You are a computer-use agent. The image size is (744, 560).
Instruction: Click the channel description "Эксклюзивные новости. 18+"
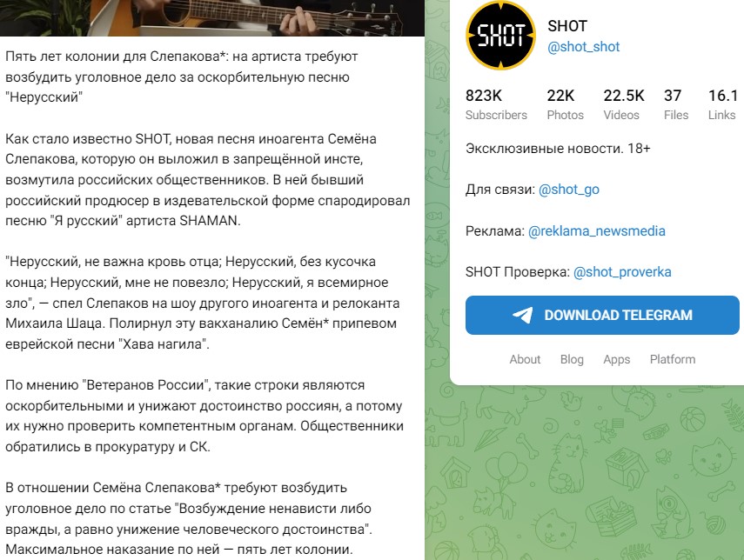pyautogui.click(x=558, y=149)
